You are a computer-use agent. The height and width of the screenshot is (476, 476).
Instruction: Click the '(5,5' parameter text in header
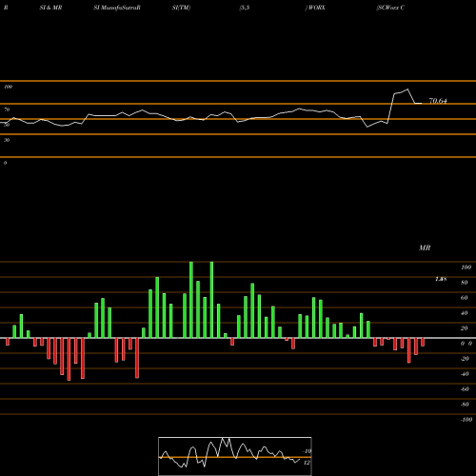tap(245, 8)
